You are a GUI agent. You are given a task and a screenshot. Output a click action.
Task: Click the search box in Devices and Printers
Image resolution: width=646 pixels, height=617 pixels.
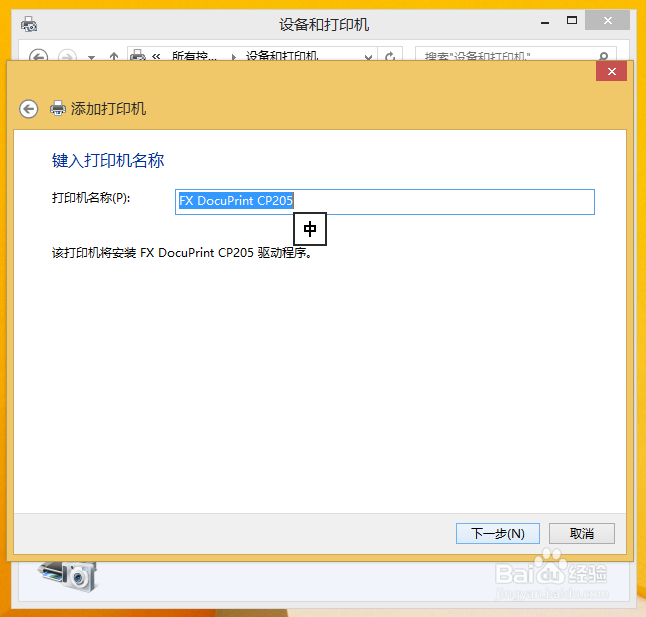point(516,56)
